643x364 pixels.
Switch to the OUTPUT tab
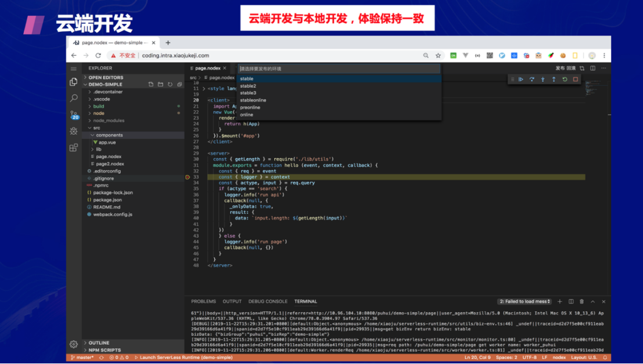click(x=232, y=302)
